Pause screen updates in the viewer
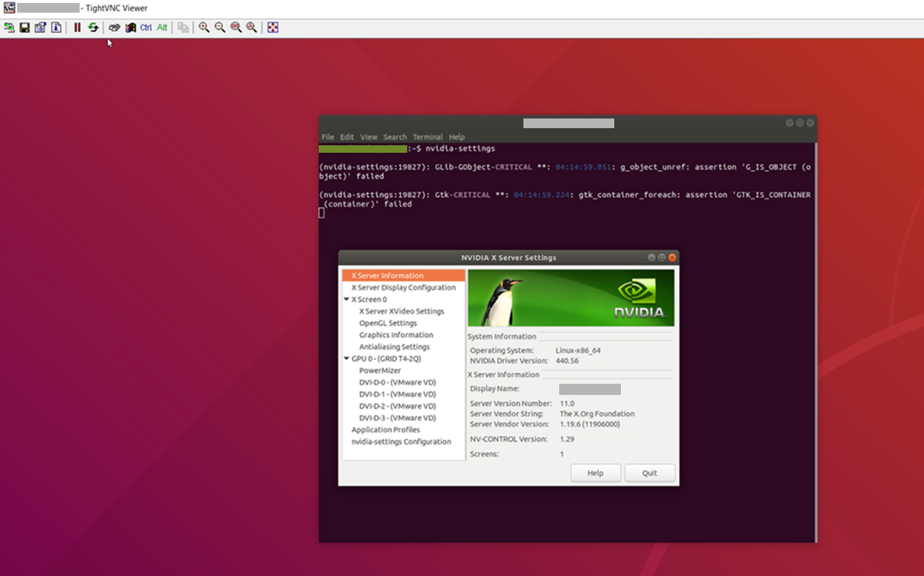924x576 pixels. coord(77,27)
